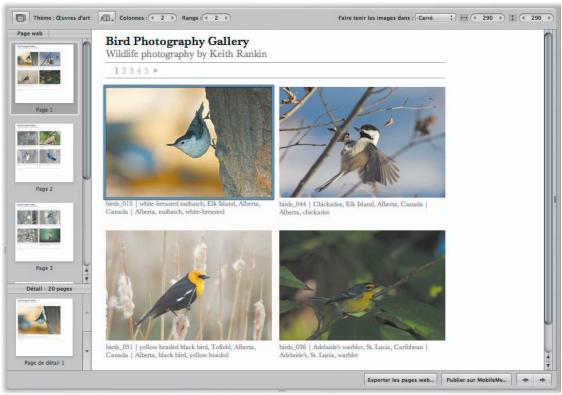This screenshot has width=562, height=395.
Task: Go to gallery page 4 link
Action: pos(139,71)
